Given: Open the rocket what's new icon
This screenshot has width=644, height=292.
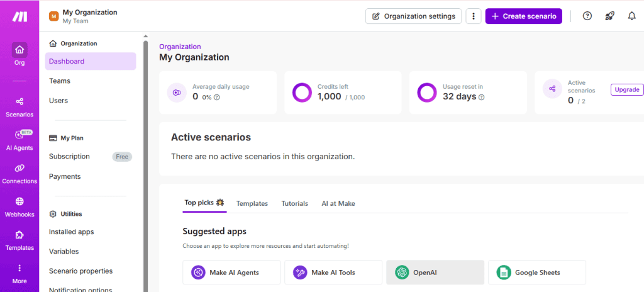Looking at the screenshot, I should [x=609, y=16].
